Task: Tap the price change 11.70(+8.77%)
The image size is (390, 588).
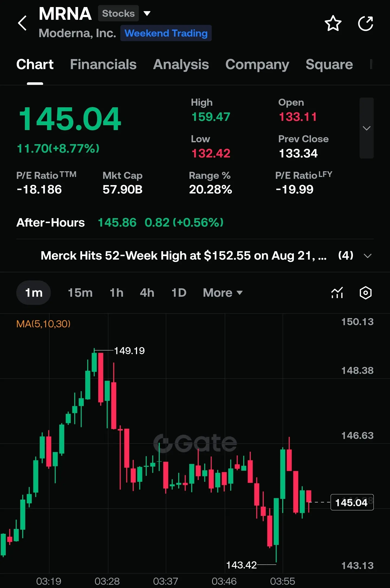Action: click(58, 148)
